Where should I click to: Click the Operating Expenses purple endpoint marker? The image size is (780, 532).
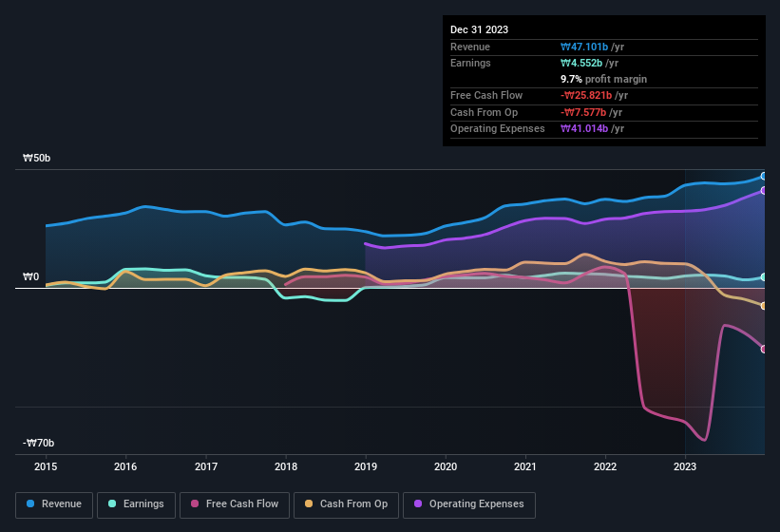(x=763, y=190)
